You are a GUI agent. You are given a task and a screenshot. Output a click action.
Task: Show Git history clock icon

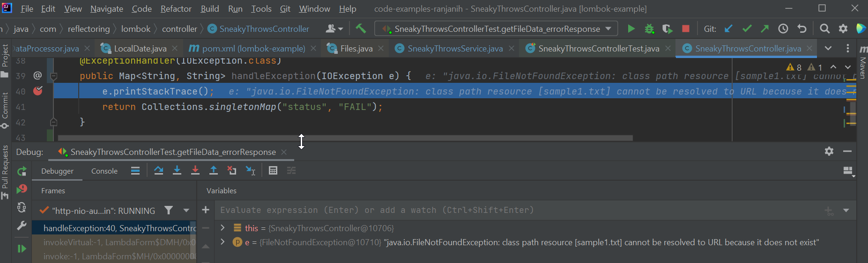(783, 29)
